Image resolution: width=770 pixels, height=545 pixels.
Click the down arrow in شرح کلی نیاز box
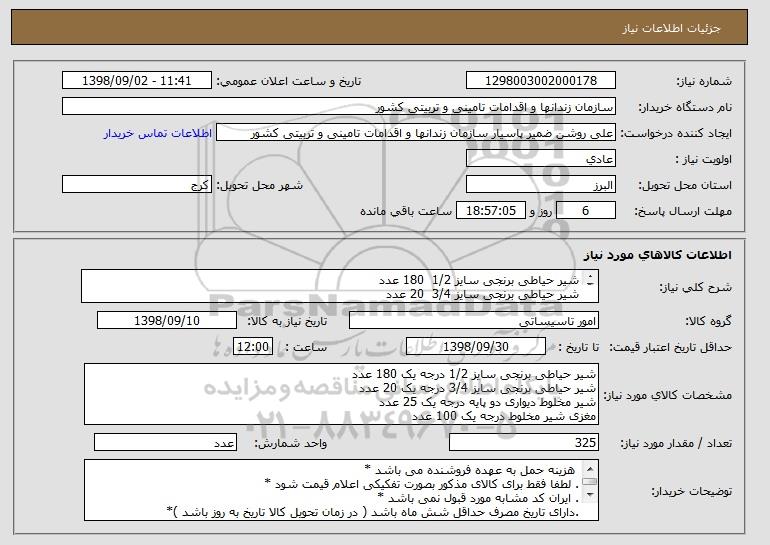[590, 283]
